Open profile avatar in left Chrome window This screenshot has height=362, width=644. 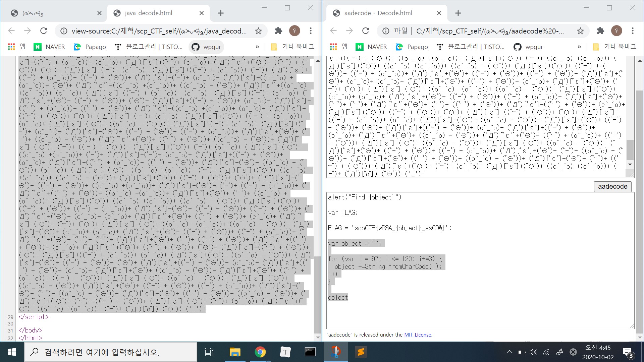(294, 31)
